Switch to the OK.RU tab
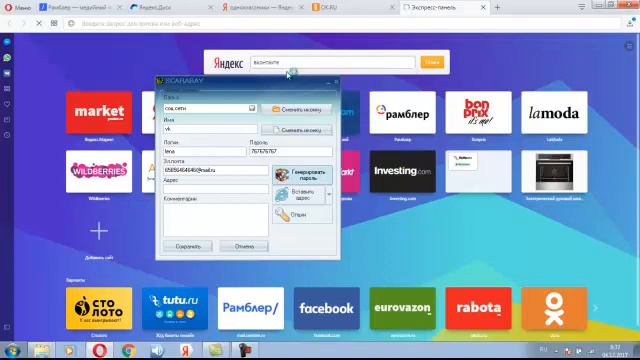Viewport: 640px width, 360px height. click(x=353, y=7)
